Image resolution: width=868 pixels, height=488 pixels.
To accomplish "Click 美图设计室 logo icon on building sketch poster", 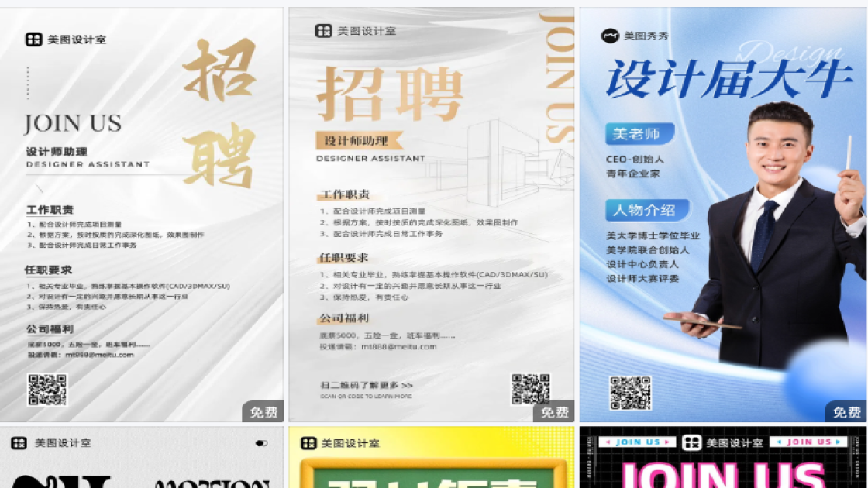I will [x=323, y=31].
